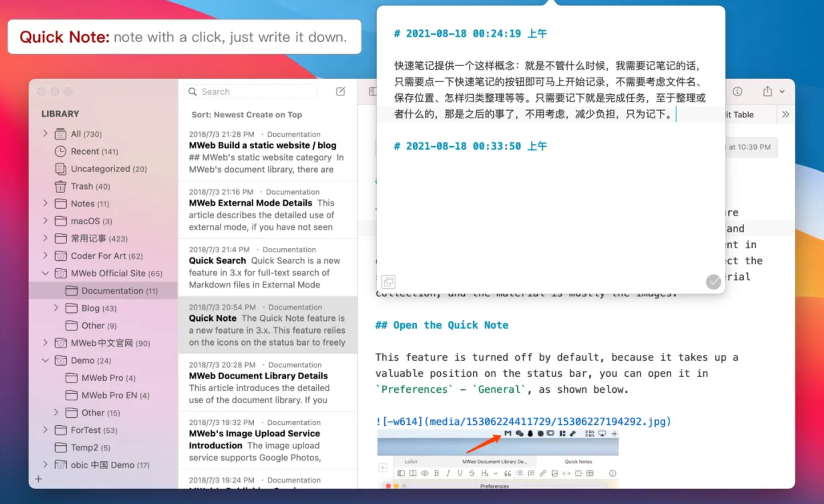Expand the Blog (43) folder

click(x=56, y=308)
